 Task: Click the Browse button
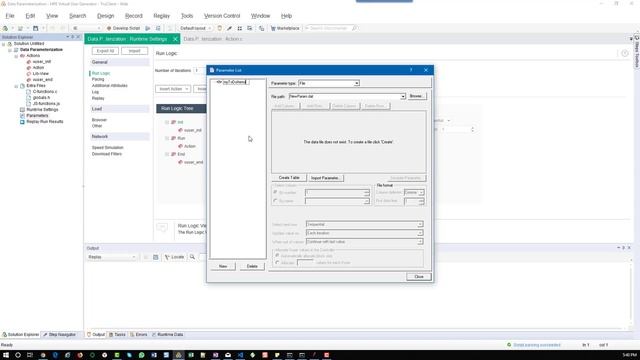coord(416,96)
